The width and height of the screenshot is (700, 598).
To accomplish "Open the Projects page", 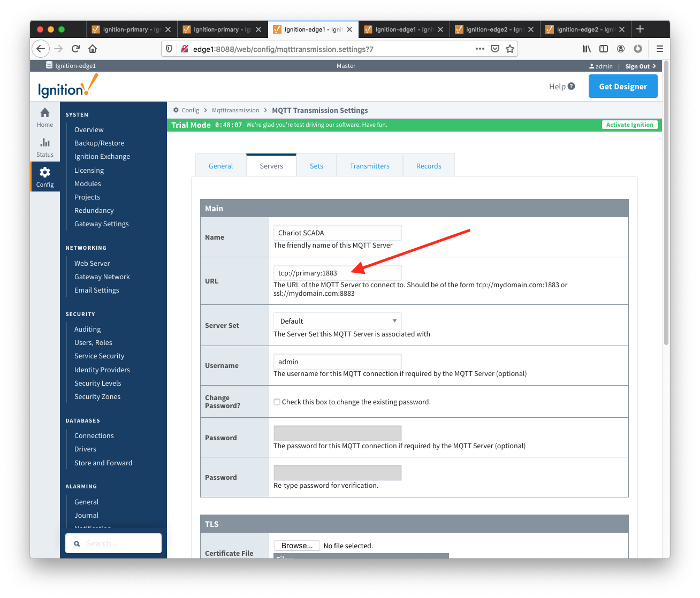I will 87,197.
